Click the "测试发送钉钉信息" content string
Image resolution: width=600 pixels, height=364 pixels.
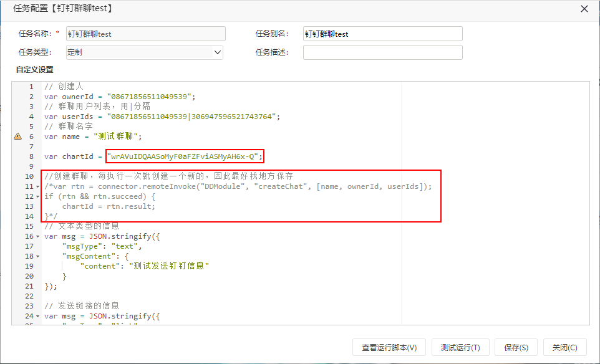click(169, 266)
